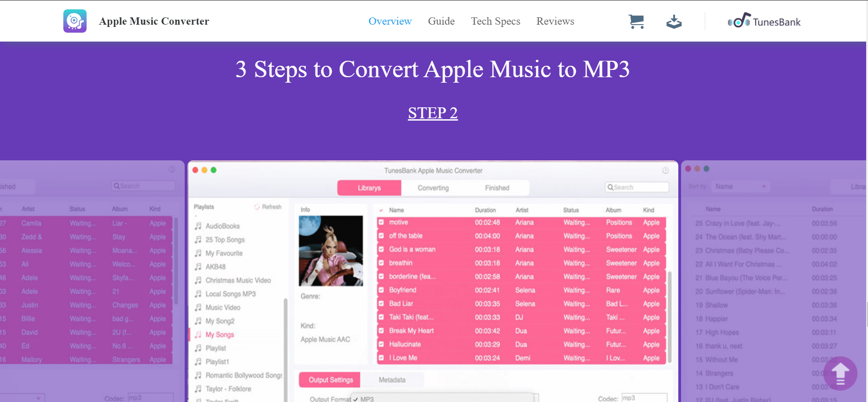Click the AKB48 playlist note icon
The height and width of the screenshot is (402, 868).
coord(198,267)
